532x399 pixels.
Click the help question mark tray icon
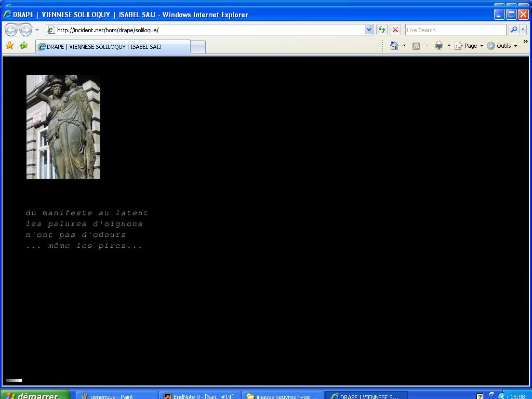coord(480,396)
